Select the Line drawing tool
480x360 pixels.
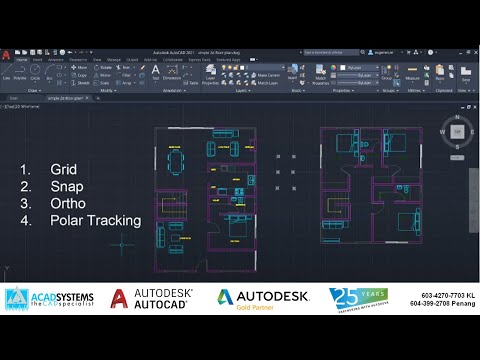(x=7, y=73)
